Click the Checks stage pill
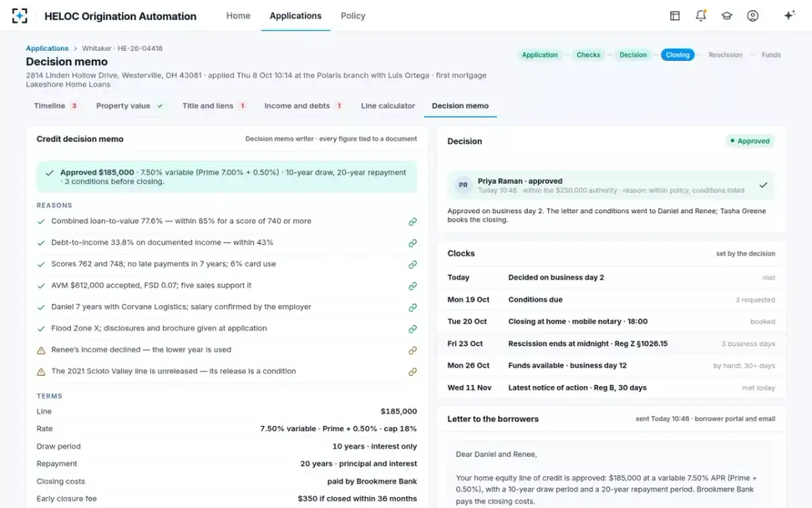The width and height of the screenshot is (812, 508). tap(588, 55)
